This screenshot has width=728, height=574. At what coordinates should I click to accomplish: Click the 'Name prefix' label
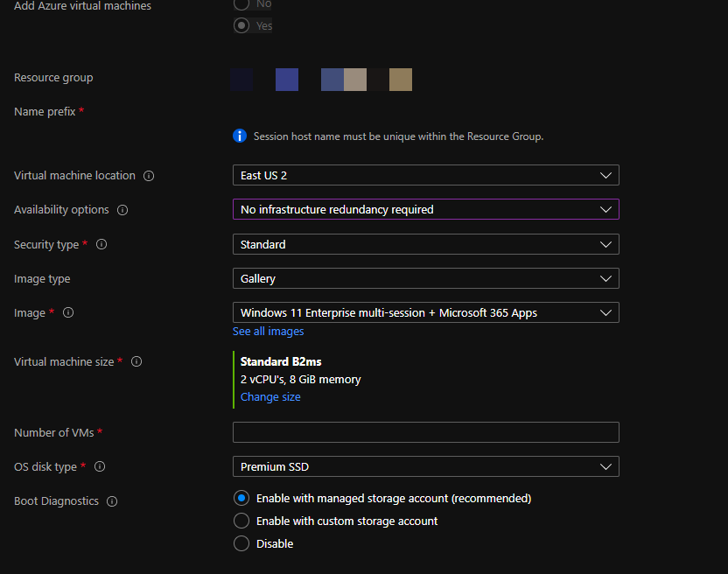click(x=45, y=112)
